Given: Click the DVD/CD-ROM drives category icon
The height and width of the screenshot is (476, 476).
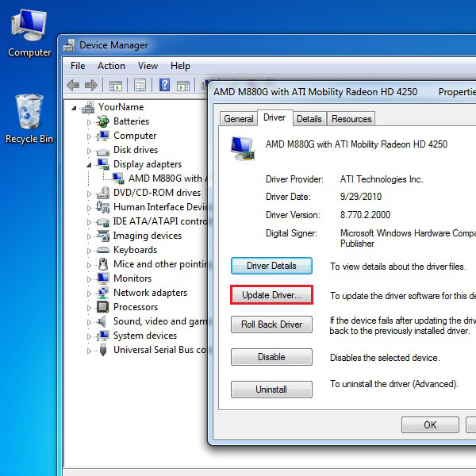Looking at the screenshot, I should (x=103, y=193).
